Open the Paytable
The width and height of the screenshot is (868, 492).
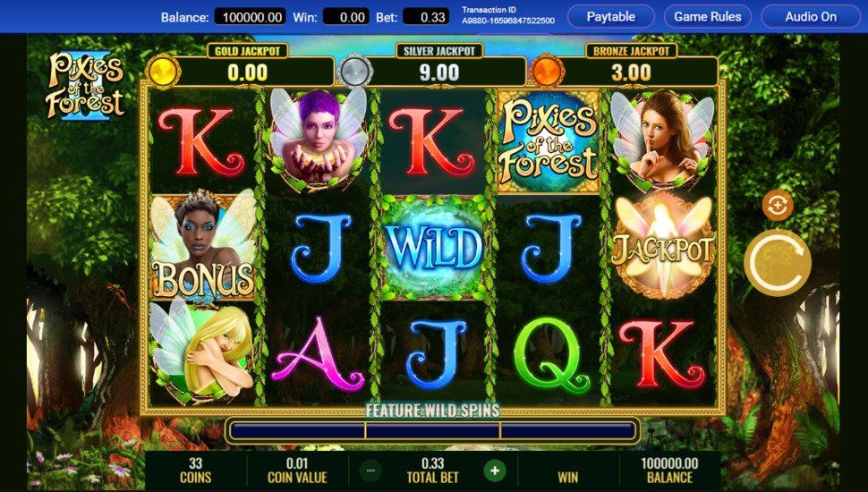click(611, 17)
